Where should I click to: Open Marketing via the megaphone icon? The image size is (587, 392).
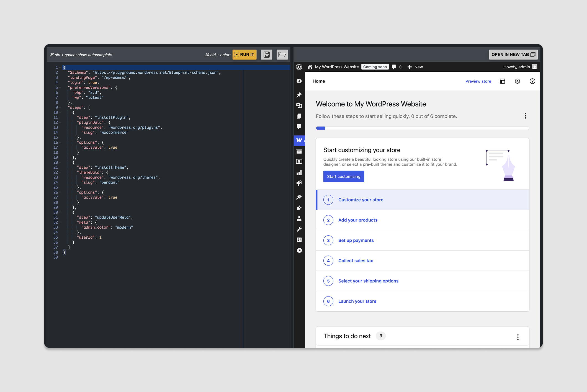pos(299,183)
